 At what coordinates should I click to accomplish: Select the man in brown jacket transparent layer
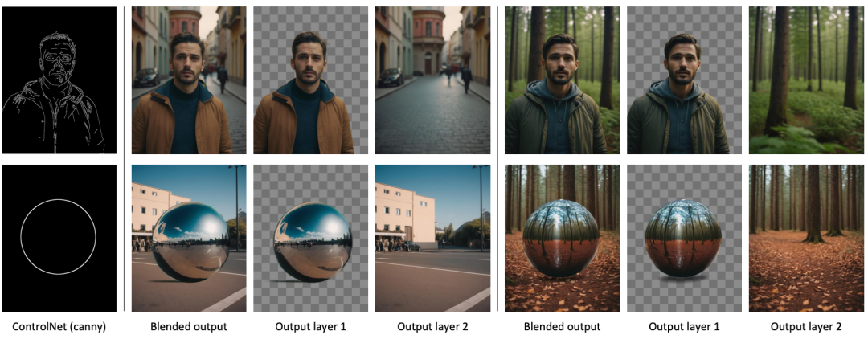tap(310, 80)
